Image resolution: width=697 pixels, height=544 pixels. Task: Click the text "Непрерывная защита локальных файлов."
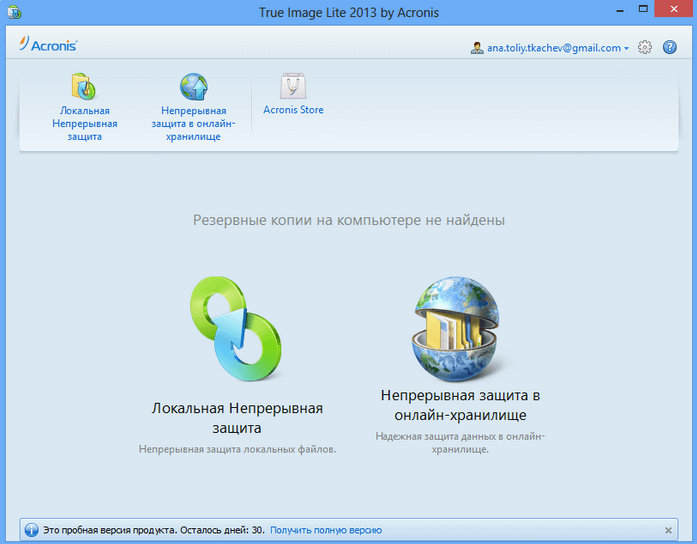[237, 449]
